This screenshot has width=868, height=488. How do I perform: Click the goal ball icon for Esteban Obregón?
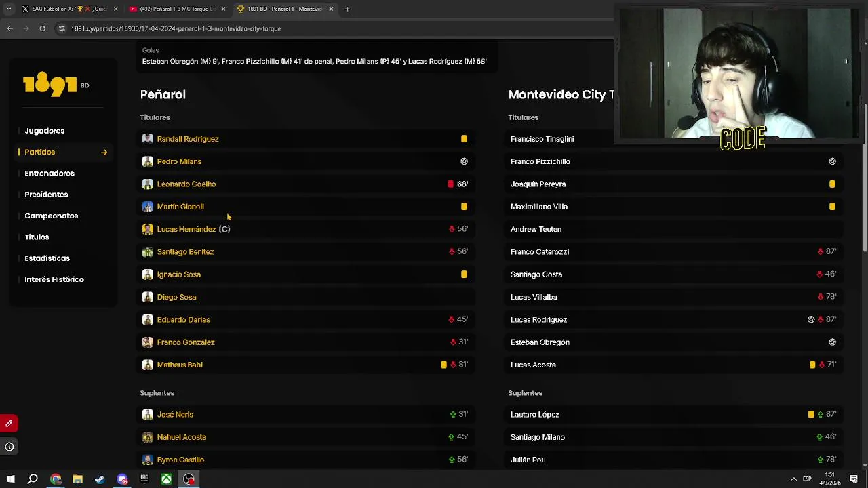(x=832, y=342)
